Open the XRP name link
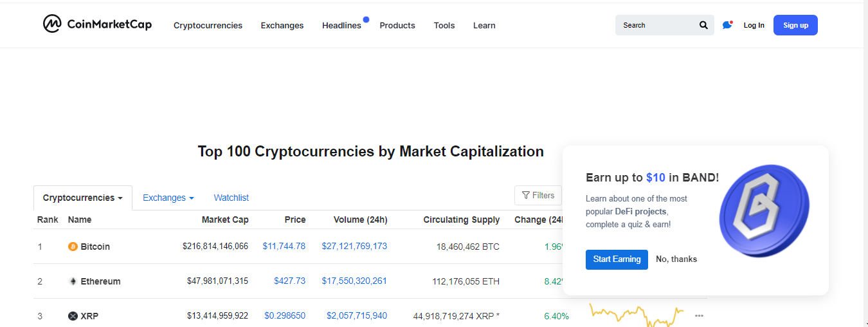This screenshot has width=868, height=327. click(x=89, y=316)
